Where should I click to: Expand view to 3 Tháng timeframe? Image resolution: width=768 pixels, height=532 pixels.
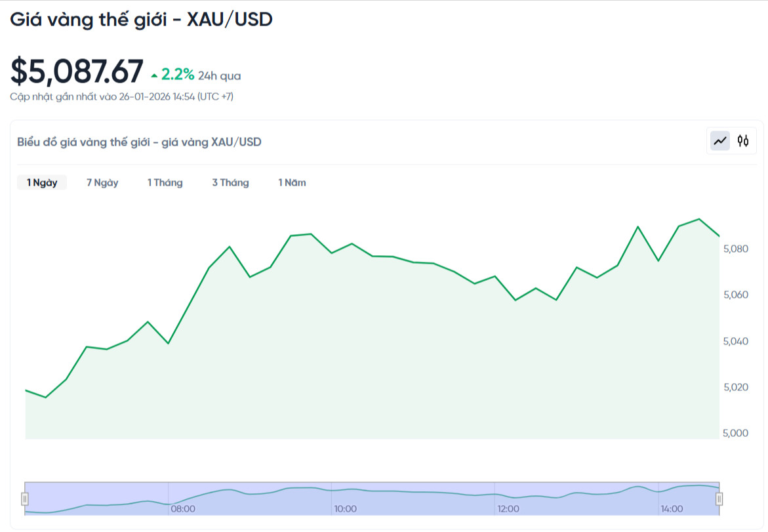[x=231, y=183]
